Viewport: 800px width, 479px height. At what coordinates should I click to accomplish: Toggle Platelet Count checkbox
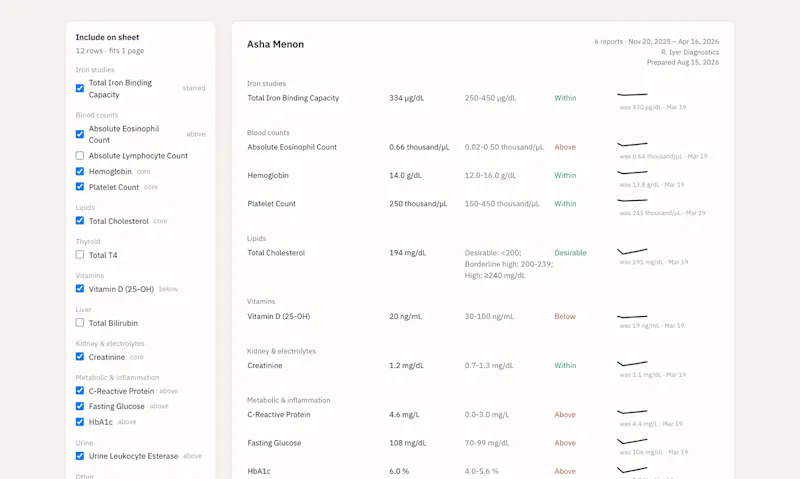[x=80, y=187]
